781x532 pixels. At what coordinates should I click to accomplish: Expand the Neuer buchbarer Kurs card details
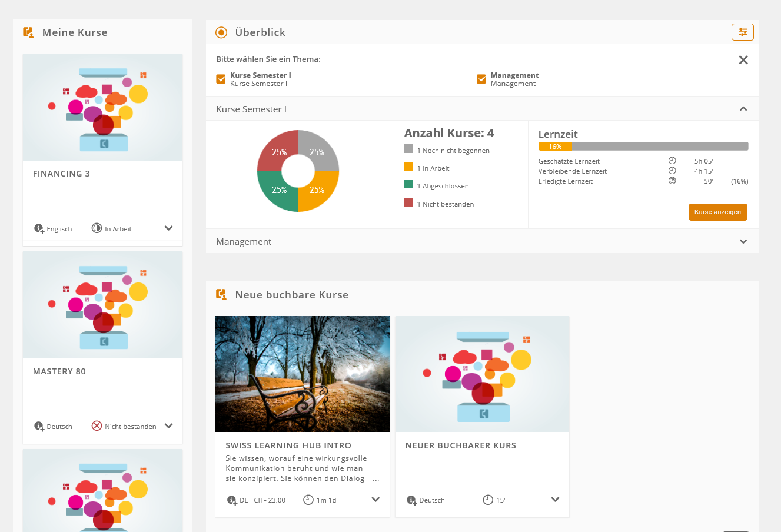(555, 500)
